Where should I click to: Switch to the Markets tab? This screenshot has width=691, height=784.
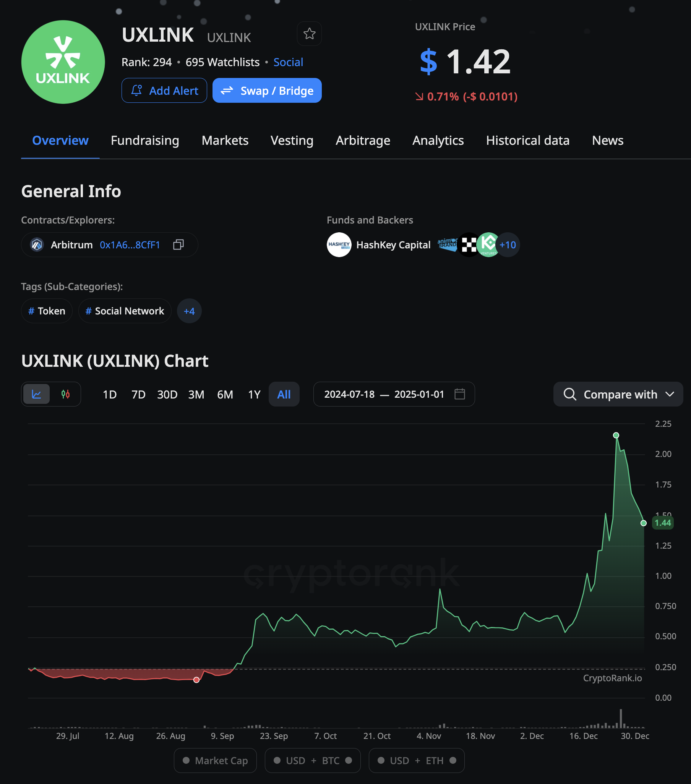[225, 140]
